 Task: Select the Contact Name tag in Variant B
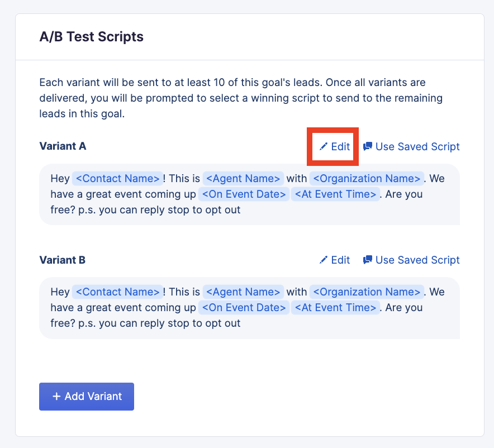click(118, 292)
